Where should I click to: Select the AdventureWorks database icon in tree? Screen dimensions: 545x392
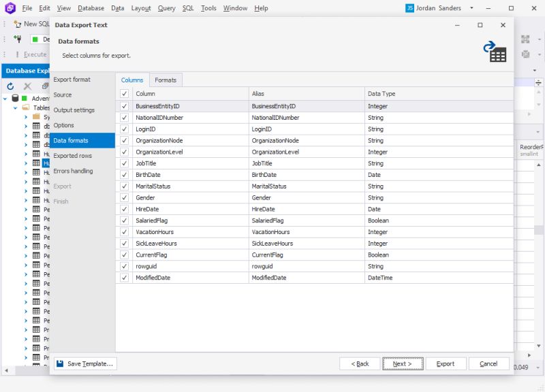(x=15, y=97)
